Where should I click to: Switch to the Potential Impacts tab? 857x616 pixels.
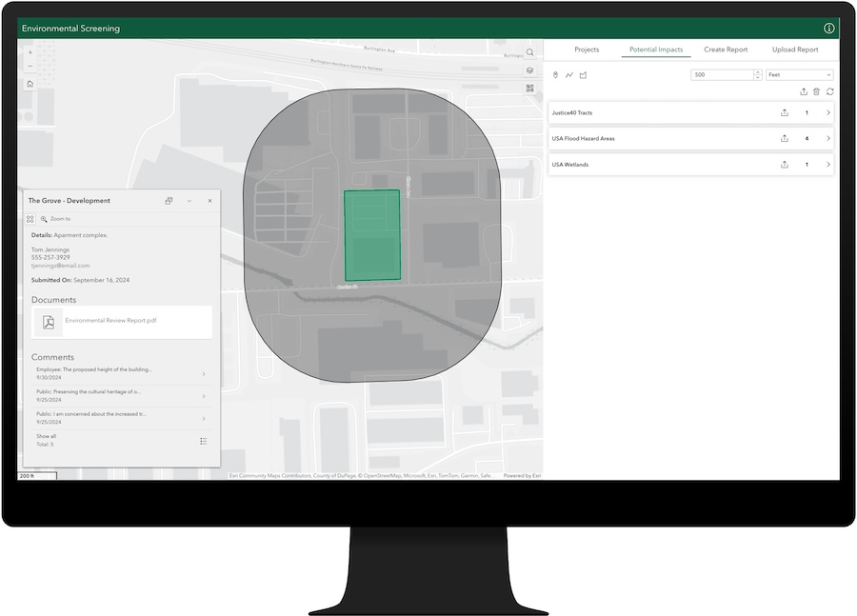[656, 50]
